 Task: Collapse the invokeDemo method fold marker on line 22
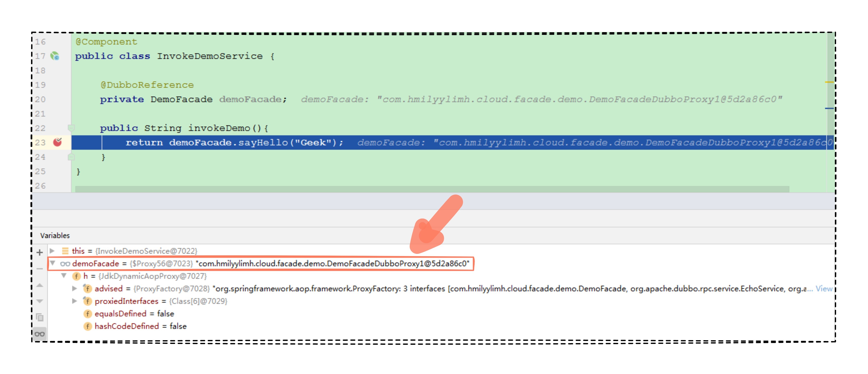click(71, 128)
